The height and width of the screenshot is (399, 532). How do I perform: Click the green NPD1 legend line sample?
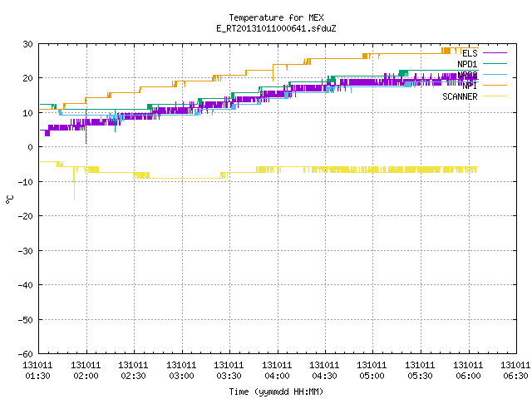495,63
